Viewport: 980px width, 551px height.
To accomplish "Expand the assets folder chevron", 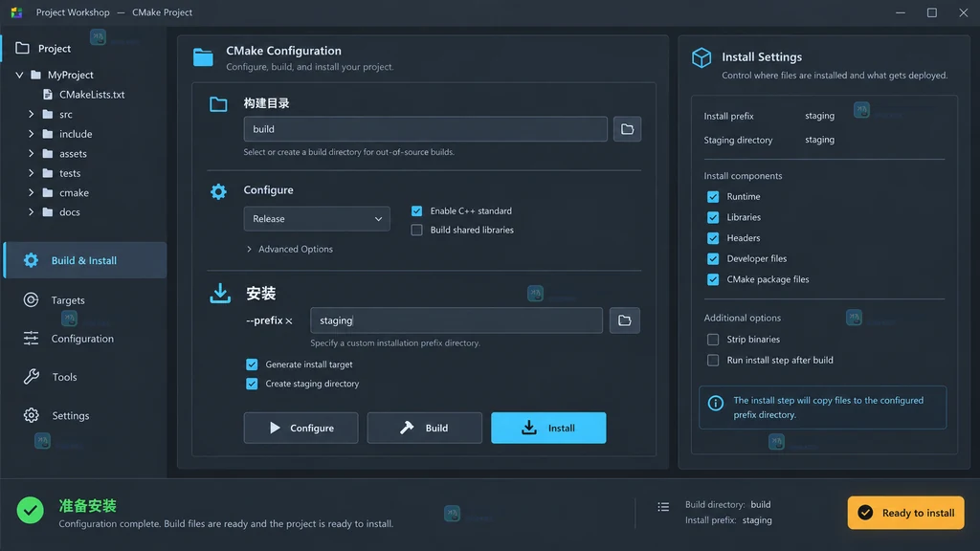I will [32, 154].
